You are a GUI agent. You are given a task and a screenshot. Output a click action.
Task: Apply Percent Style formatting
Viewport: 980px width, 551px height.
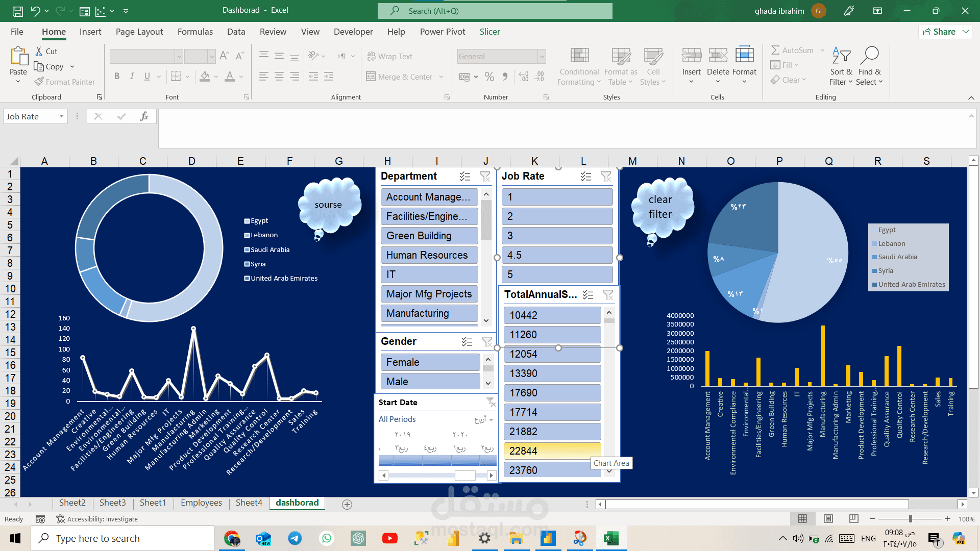(x=489, y=77)
